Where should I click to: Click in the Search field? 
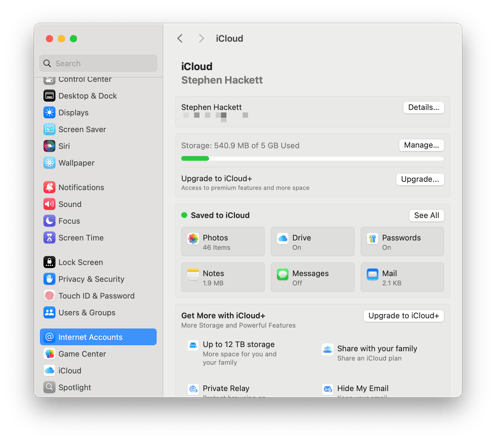98,63
